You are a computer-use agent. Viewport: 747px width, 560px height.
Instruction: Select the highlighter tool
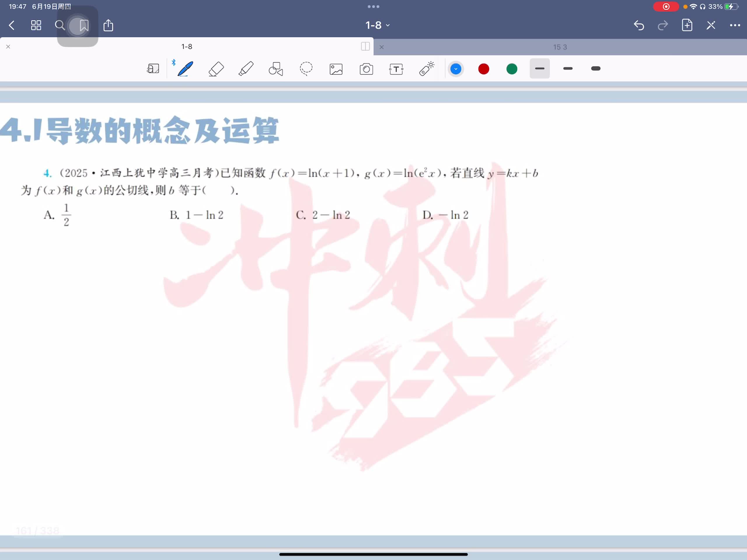click(x=246, y=69)
